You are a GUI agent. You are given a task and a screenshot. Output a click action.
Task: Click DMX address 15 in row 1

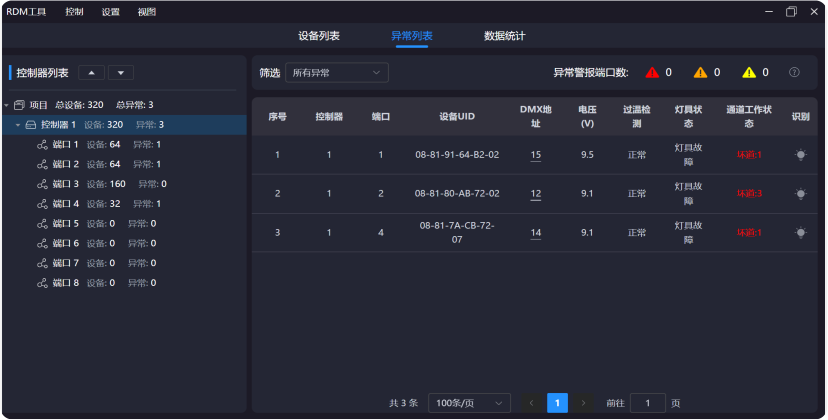pos(536,155)
